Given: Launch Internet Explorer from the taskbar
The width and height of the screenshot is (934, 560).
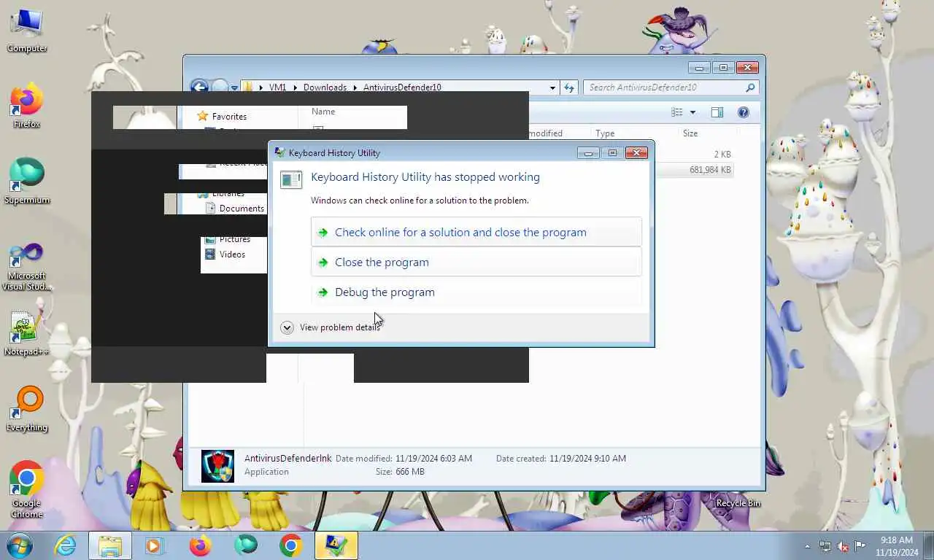Looking at the screenshot, I should click(x=65, y=545).
